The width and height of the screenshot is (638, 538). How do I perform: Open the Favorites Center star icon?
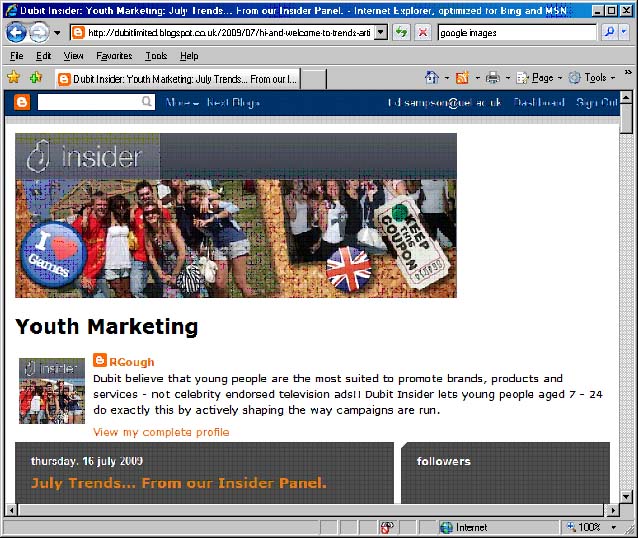tap(14, 78)
